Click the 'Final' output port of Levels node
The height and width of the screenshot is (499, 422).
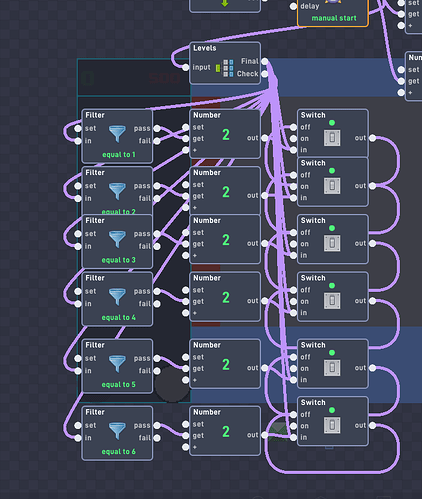point(265,61)
